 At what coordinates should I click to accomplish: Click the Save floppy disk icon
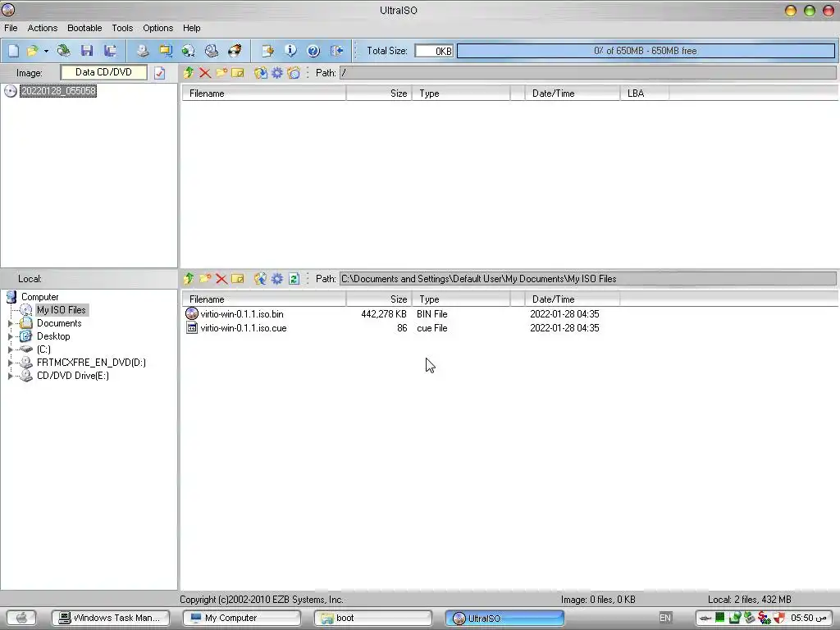point(87,51)
